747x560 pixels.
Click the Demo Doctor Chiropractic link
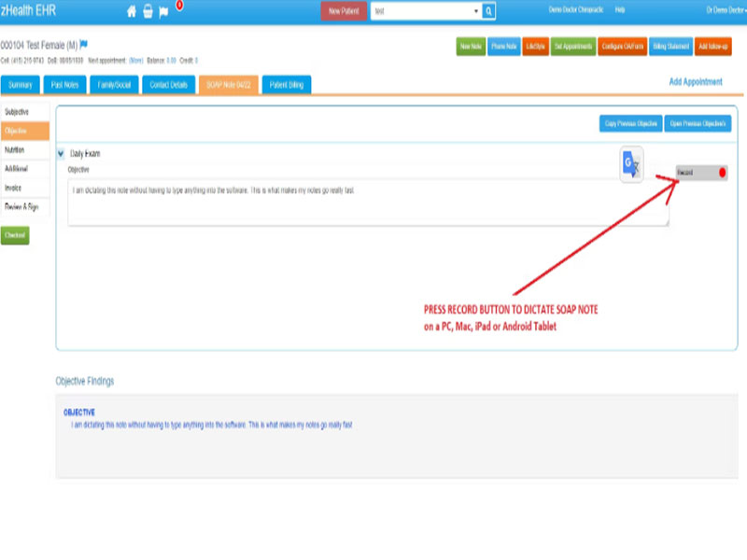576,9
